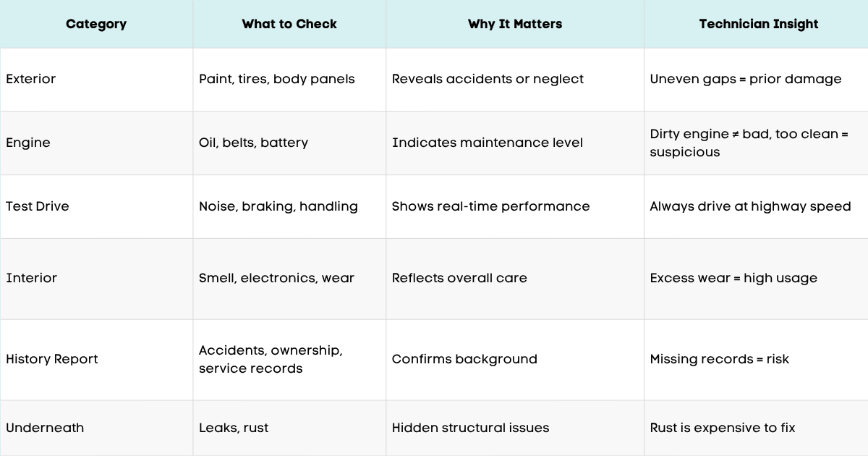Viewport: 868px width, 456px height.
Task: Click the Accidents, ownership, service records cell
Action: 271,359
